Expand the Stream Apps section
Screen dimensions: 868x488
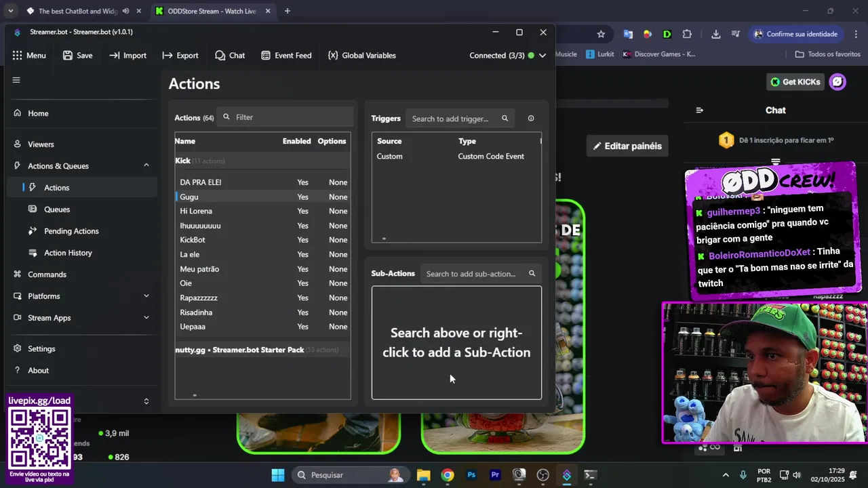(x=81, y=318)
